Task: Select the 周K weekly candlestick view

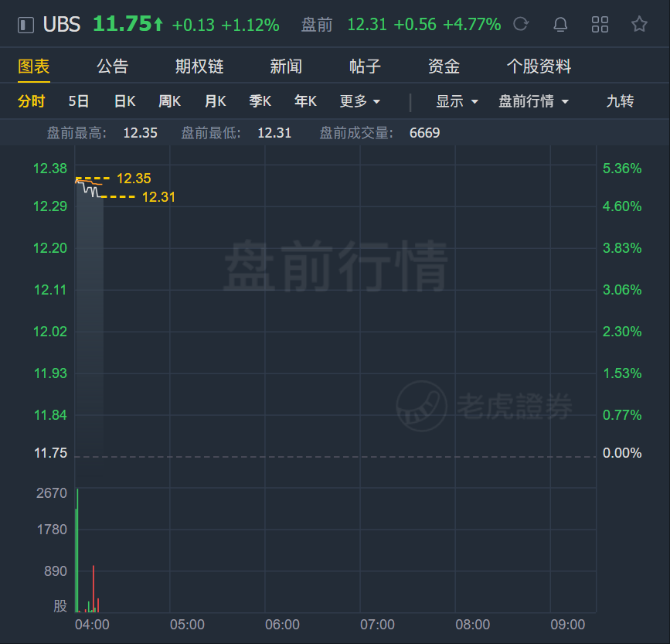Action: (170, 101)
